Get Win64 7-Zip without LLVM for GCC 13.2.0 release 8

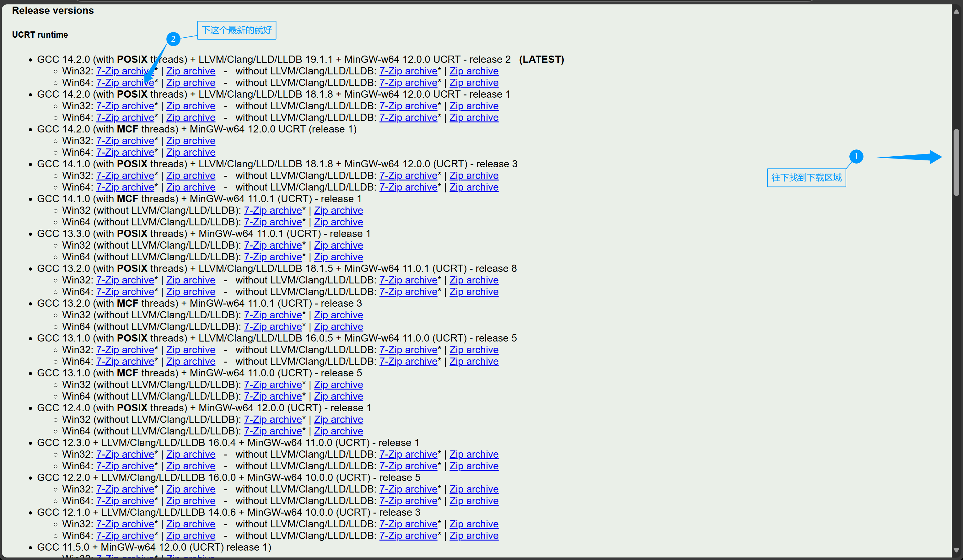point(408,292)
